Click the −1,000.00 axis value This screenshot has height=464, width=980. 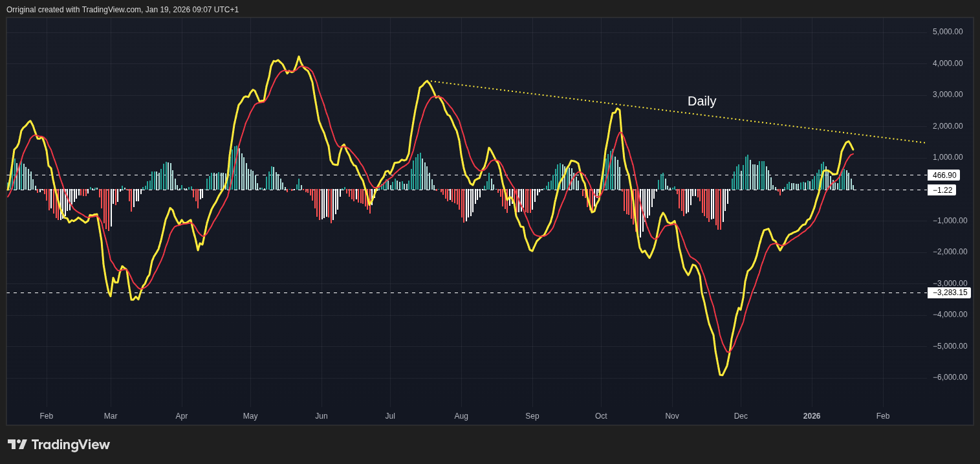pyautogui.click(x=950, y=221)
